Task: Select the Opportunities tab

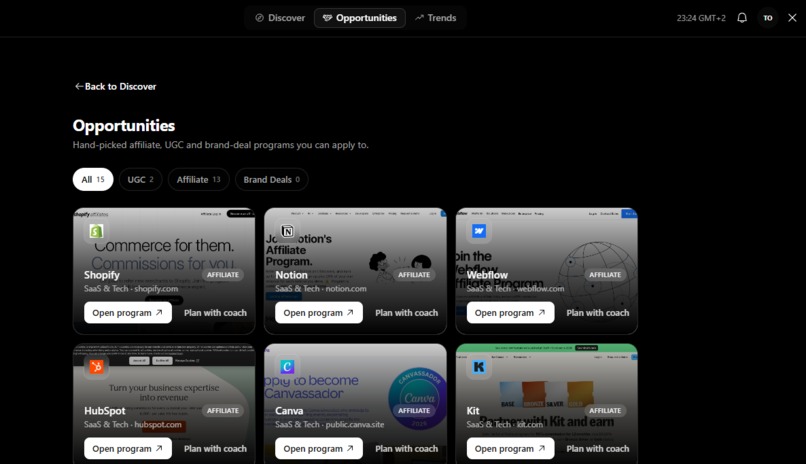Action: tap(360, 18)
